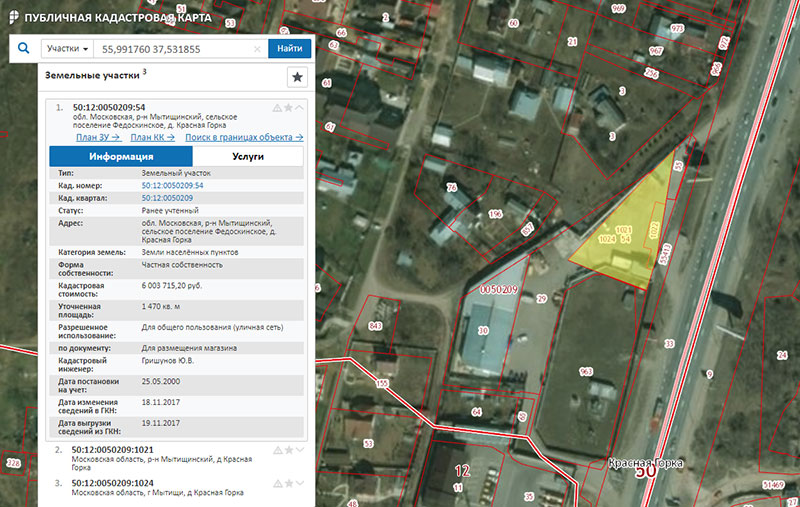Switch to the Услуги tab
Image resolution: width=800 pixels, height=507 pixels.
coord(247,157)
